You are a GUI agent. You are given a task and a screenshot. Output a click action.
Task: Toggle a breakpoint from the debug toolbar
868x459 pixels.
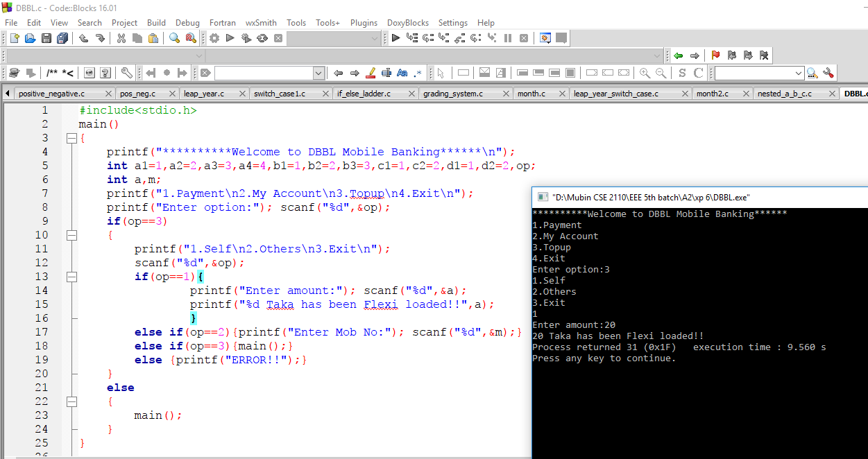[166, 72]
